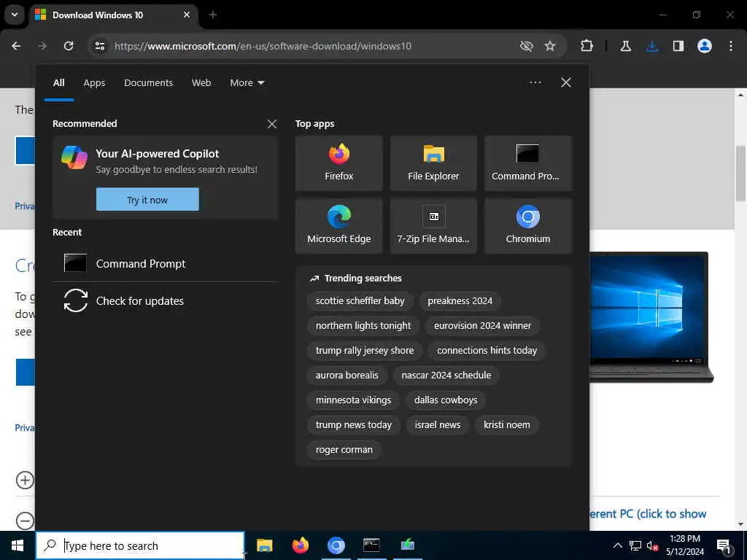Open the browser three-dot menu
Image resolution: width=747 pixels, height=560 pixels.
click(731, 46)
